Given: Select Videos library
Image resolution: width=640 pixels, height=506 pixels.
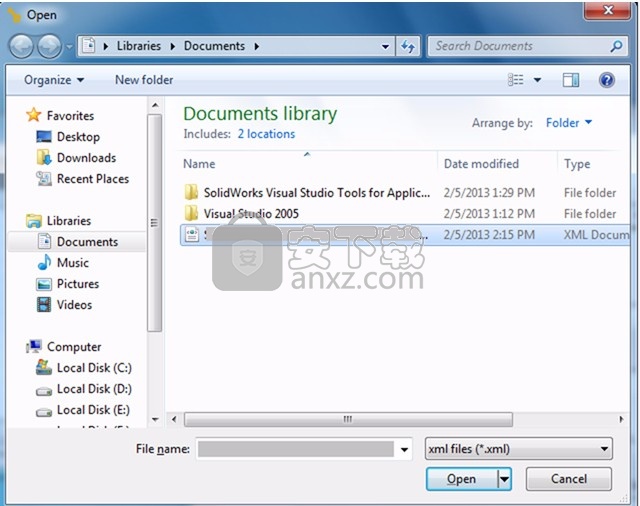Looking at the screenshot, I should tap(74, 305).
